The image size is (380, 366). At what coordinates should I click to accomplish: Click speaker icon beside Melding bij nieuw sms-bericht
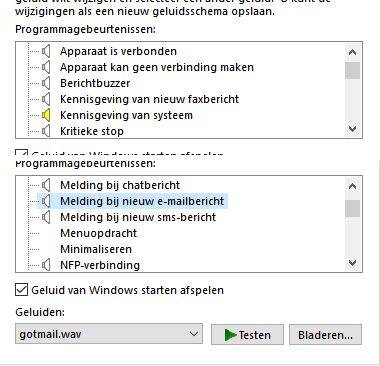click(x=46, y=217)
